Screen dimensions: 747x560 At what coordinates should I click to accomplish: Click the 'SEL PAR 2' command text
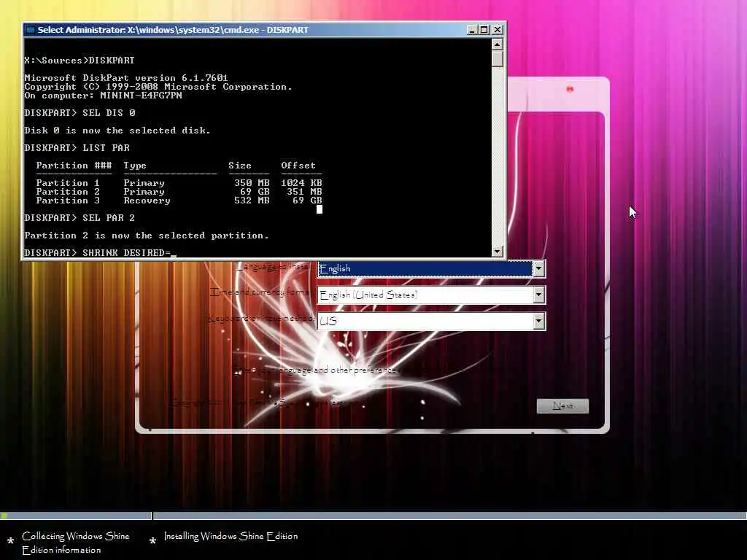click(109, 217)
